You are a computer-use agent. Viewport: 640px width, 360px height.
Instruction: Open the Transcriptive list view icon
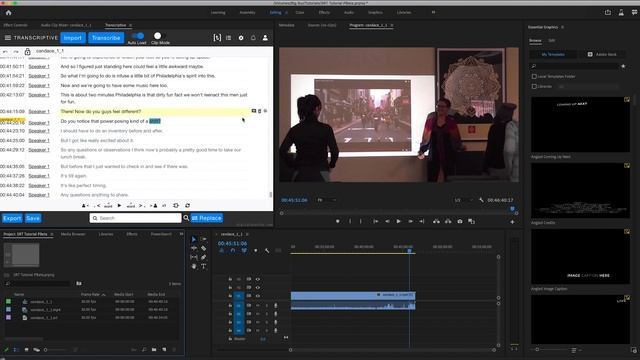coord(229,38)
